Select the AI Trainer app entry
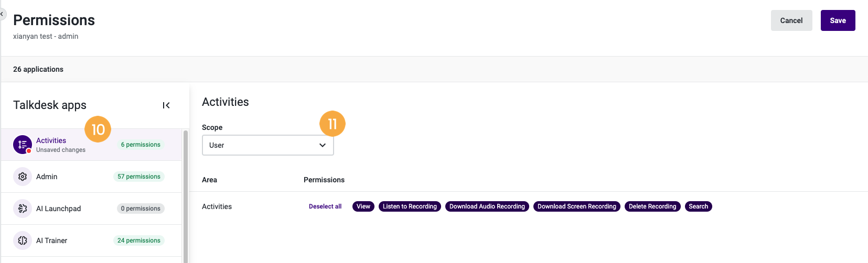This screenshot has width=868, height=263. tap(91, 240)
